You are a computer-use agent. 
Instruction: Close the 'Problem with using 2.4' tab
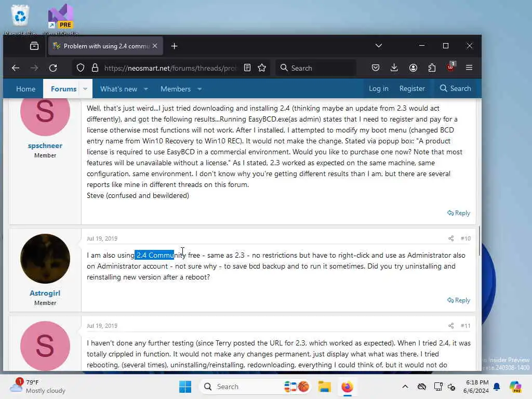click(x=155, y=46)
